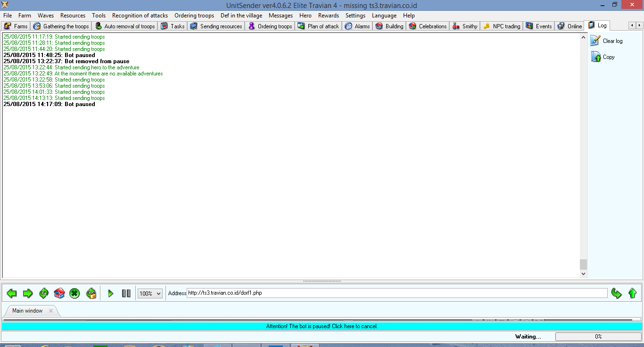Open the Resources menu
644x347 pixels.
73,16
